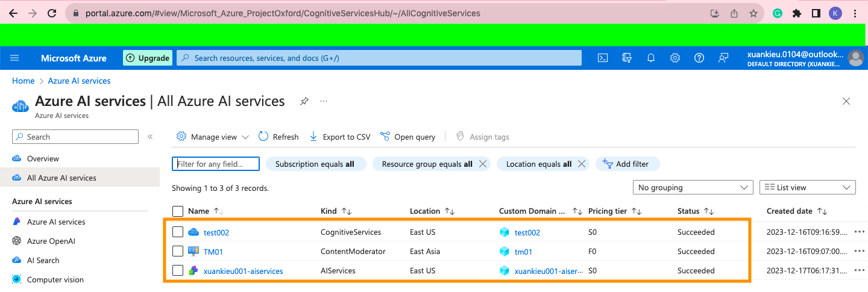Open the more actions ellipsis for xuankieu001-aiservices
The width and height of the screenshot is (868, 292).
(x=860, y=270)
